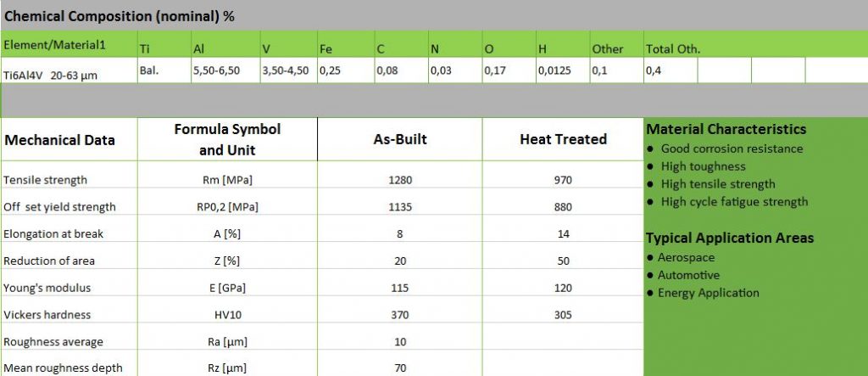Select the Heat Treated column header
The image size is (868, 376).
click(x=563, y=139)
